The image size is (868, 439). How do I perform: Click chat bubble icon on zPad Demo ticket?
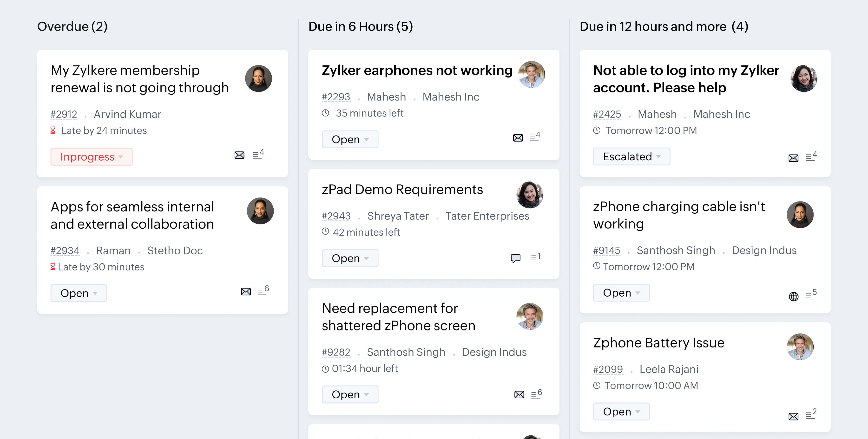click(x=516, y=258)
